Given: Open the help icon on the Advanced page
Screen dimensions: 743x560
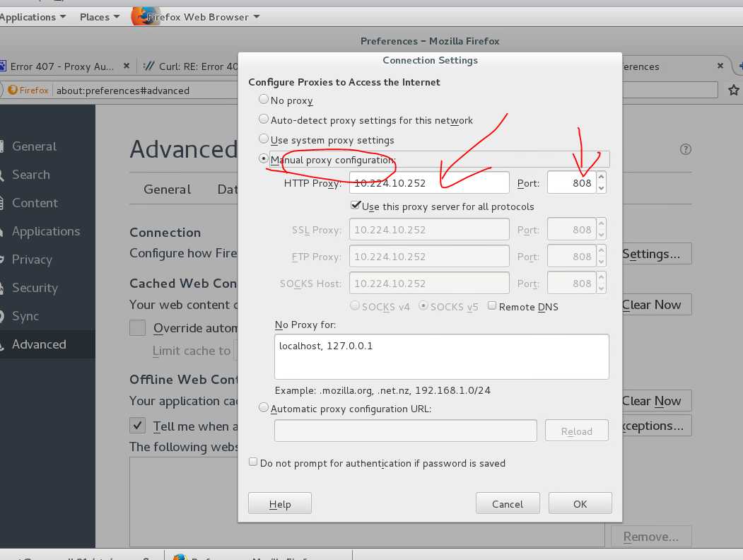Looking at the screenshot, I should (685, 149).
